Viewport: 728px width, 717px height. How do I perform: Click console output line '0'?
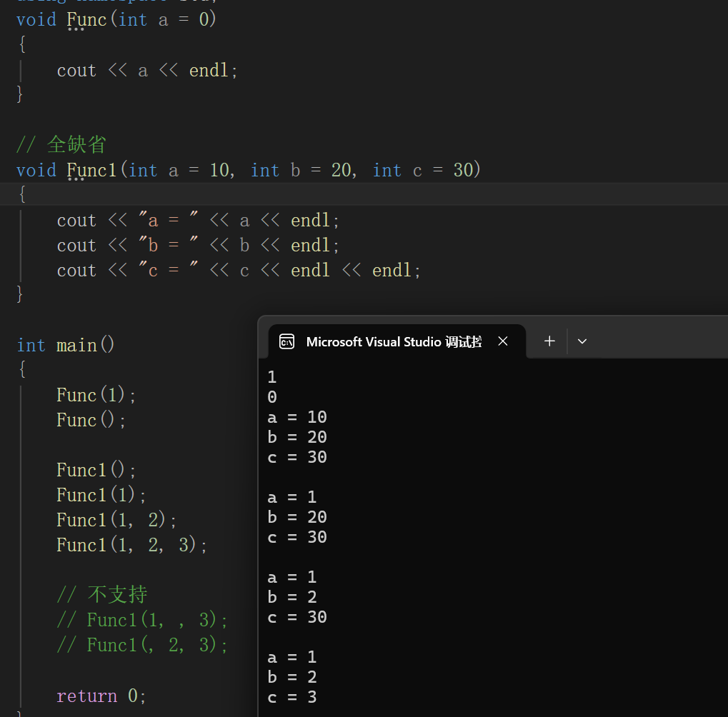[x=272, y=397]
